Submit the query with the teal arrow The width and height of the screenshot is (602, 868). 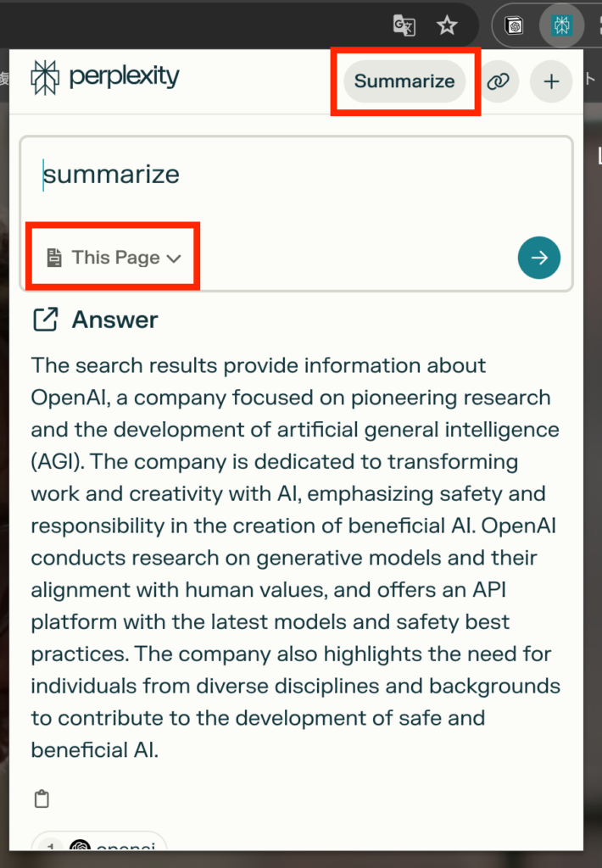point(539,258)
